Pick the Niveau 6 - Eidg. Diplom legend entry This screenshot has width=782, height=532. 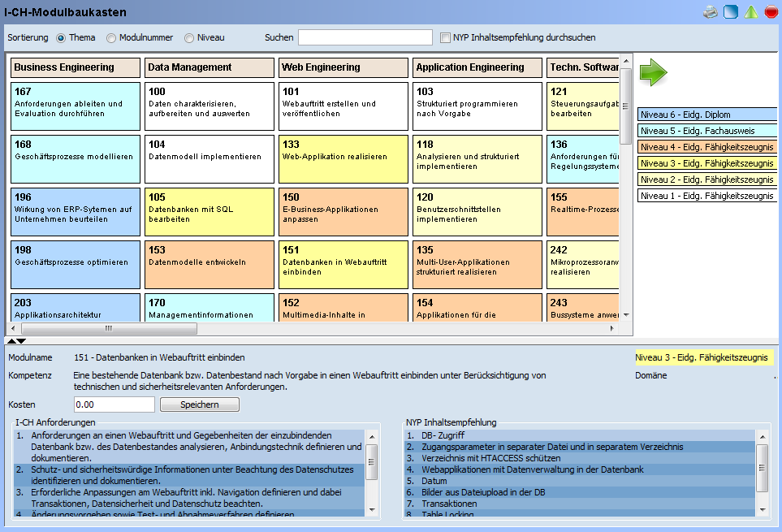tap(707, 115)
